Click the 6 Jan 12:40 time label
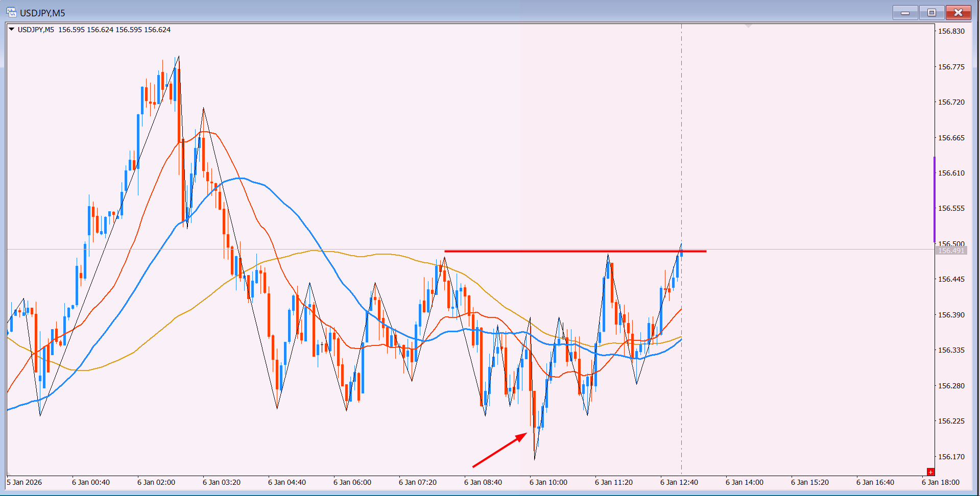 [679, 482]
